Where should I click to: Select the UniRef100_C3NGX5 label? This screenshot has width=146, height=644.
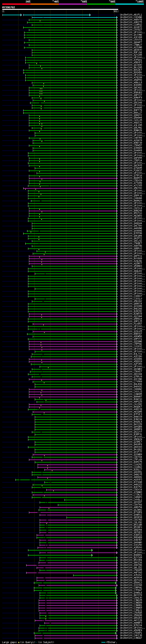point(131,600)
